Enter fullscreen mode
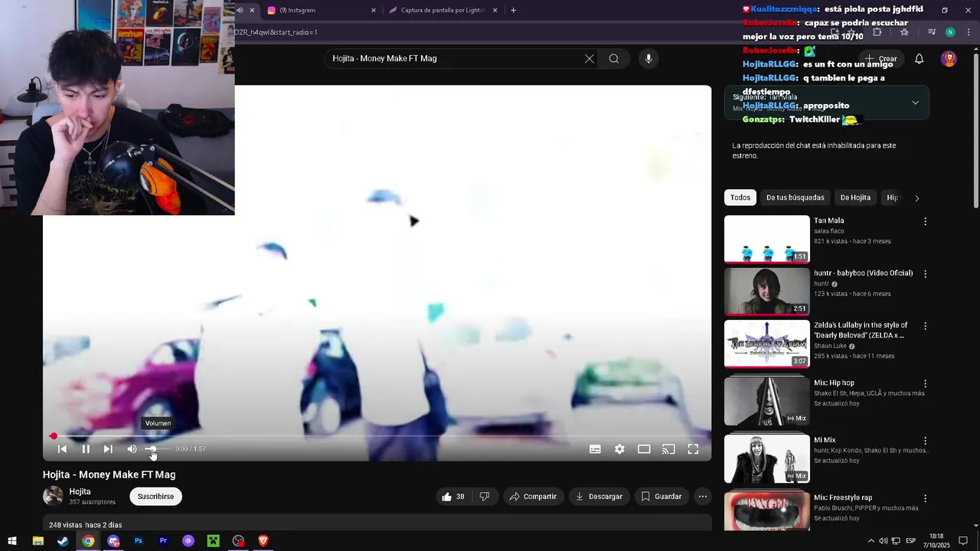 tap(693, 449)
